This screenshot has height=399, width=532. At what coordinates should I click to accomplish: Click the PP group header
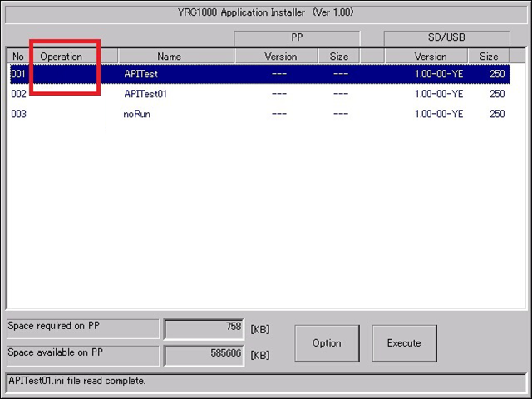pos(297,38)
